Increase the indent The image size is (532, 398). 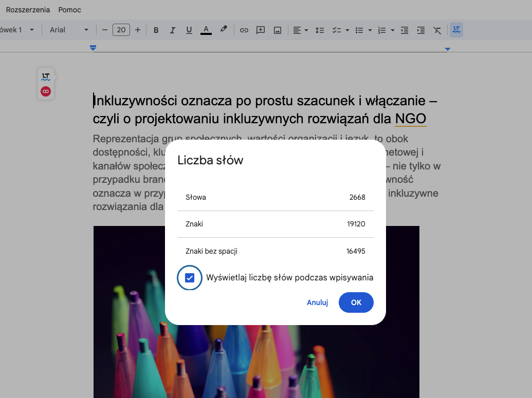pos(421,30)
